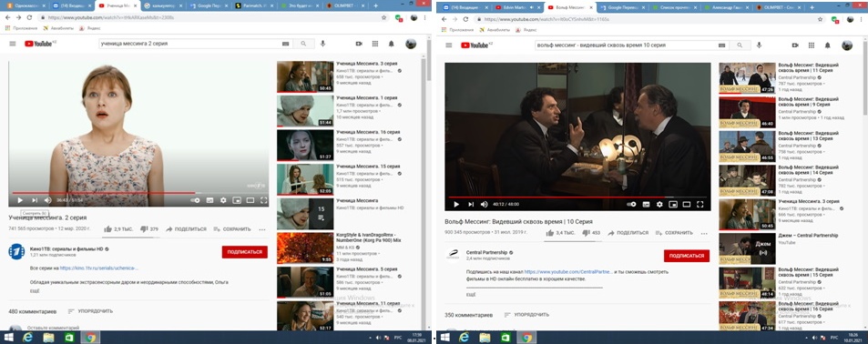This screenshot has width=868, height=344.
Task: Subscribe to the Central Partnership channel
Action: (x=687, y=256)
